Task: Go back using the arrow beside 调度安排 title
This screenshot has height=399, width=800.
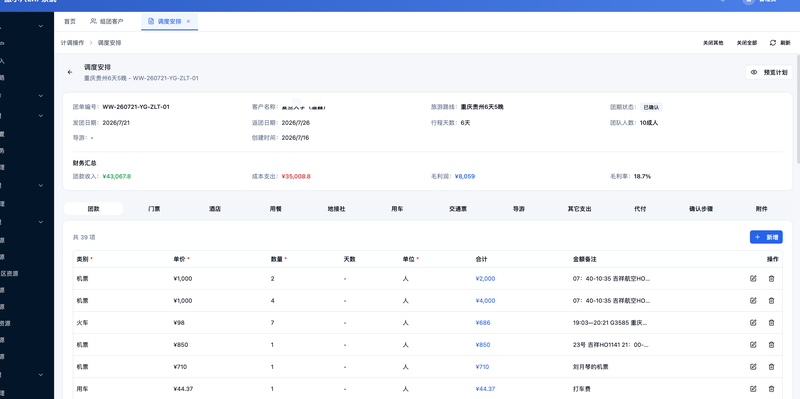Action: click(x=70, y=72)
